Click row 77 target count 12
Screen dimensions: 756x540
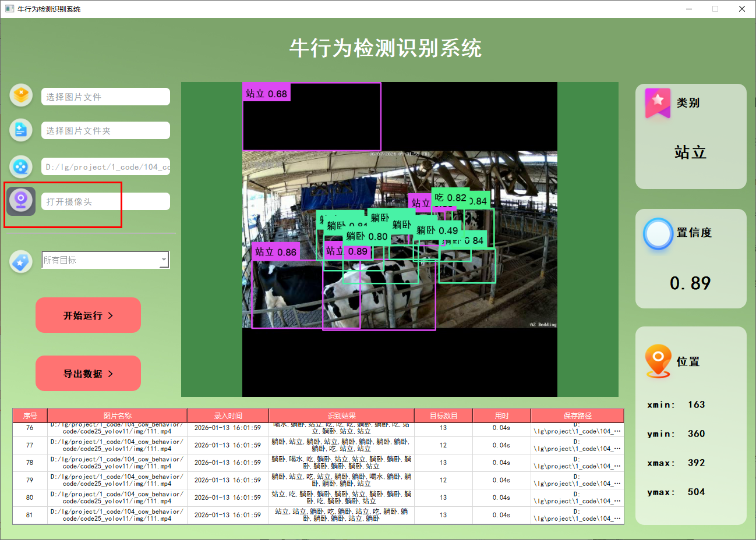(x=443, y=445)
